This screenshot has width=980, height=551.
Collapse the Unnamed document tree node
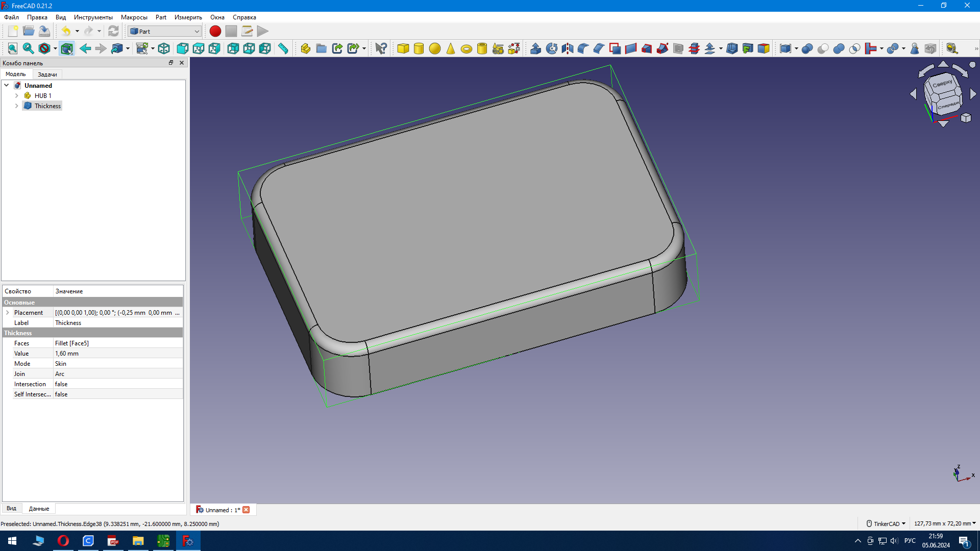(x=7, y=85)
